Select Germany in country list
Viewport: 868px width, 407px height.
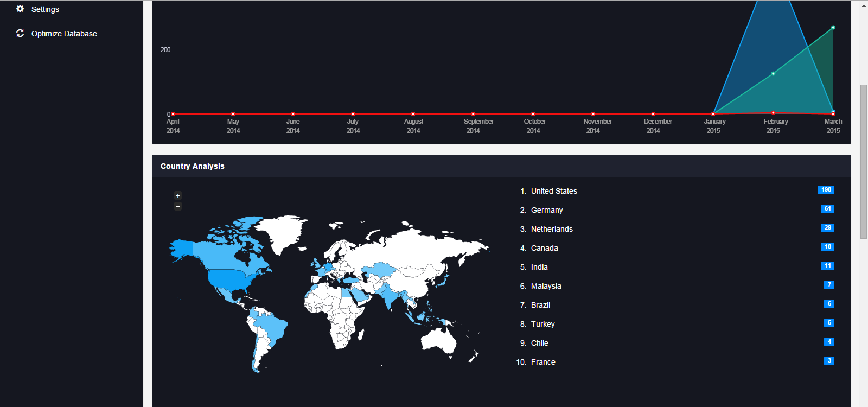point(547,210)
